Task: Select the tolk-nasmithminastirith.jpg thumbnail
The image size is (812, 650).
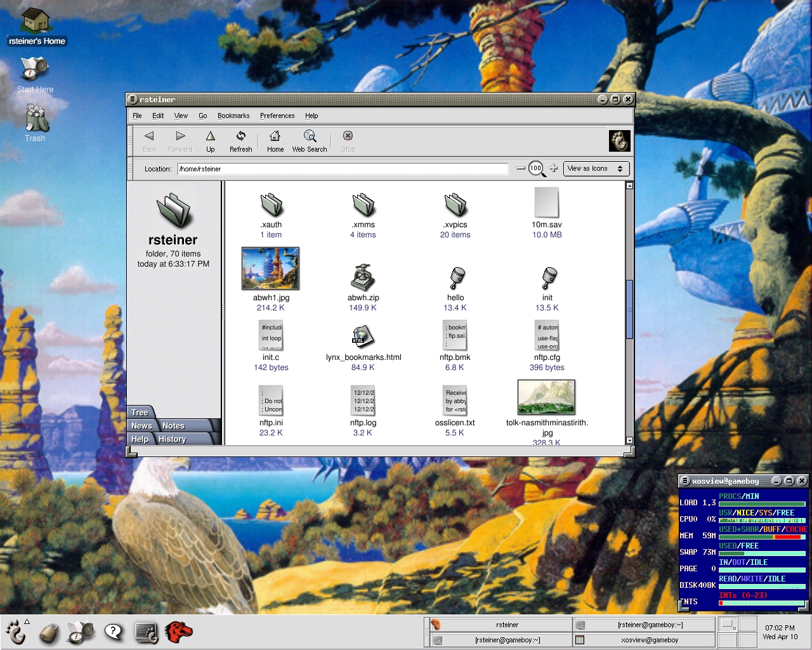Action: coord(547,397)
